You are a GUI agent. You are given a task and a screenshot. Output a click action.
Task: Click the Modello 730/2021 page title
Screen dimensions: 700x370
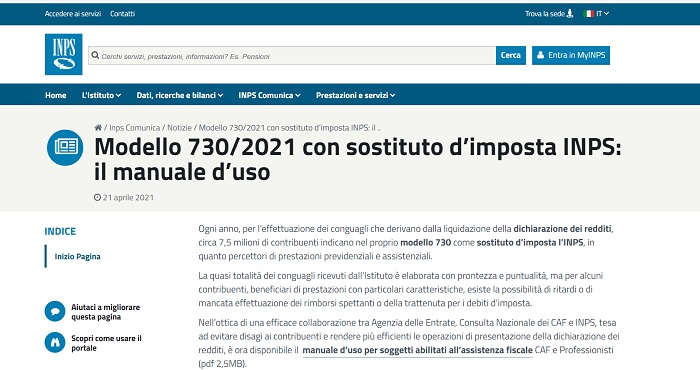(358, 159)
